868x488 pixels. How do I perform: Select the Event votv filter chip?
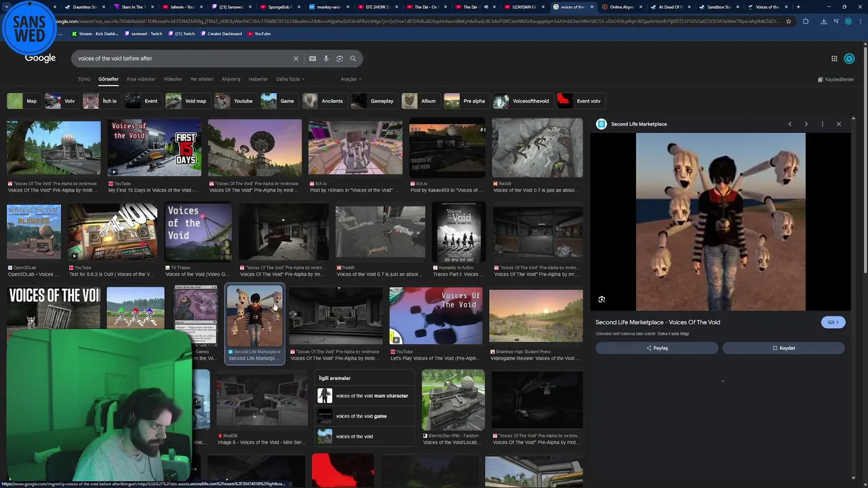coord(580,101)
